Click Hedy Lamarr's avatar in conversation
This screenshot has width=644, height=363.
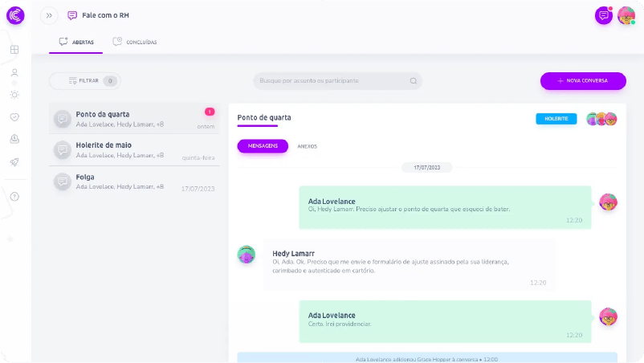tap(246, 255)
